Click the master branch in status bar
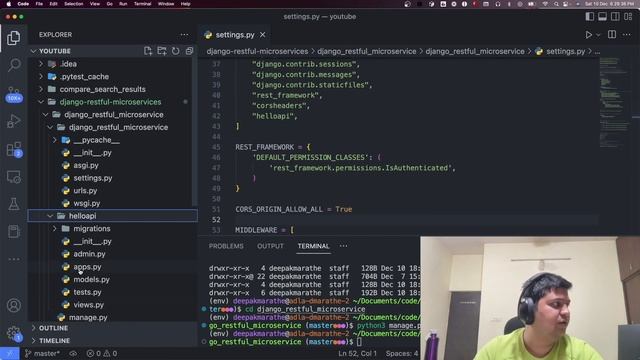 click(x=42, y=353)
